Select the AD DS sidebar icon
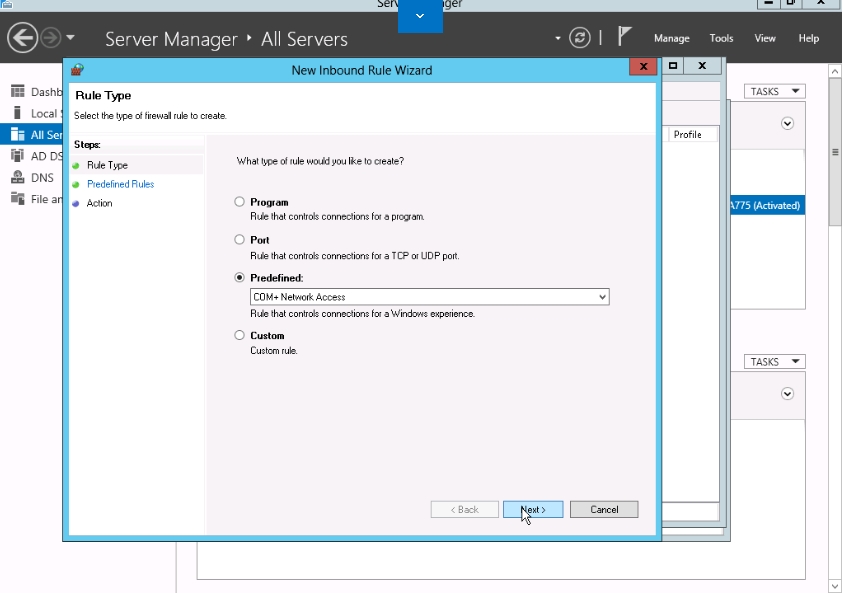 (x=17, y=156)
